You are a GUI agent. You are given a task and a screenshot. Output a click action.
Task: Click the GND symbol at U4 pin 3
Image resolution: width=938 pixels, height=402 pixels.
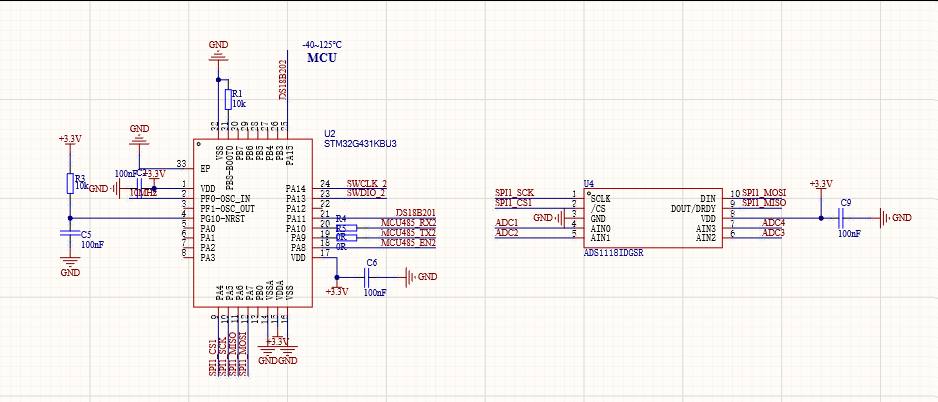pyautogui.click(x=549, y=217)
